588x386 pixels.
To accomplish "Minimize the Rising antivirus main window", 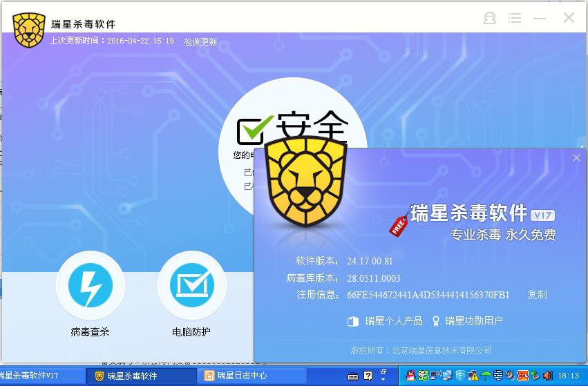I will pos(540,18).
